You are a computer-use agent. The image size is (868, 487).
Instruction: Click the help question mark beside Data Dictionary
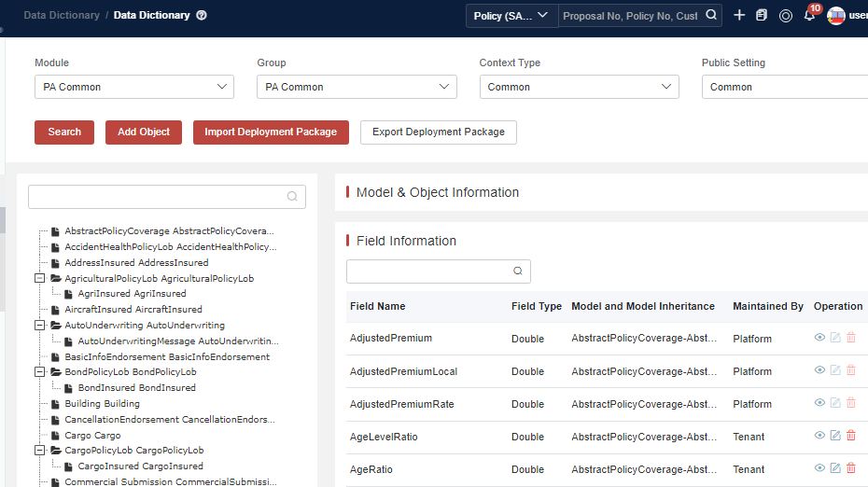(x=202, y=16)
